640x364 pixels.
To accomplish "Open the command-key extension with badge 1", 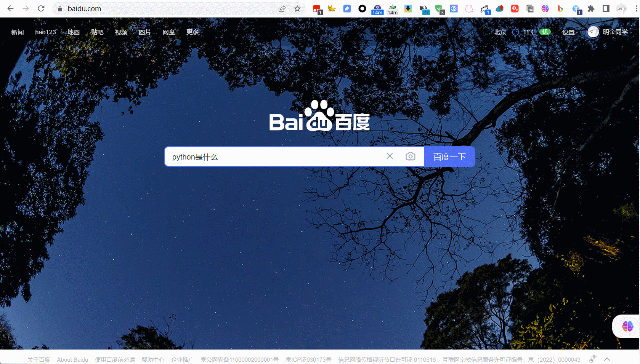I will (577, 10).
